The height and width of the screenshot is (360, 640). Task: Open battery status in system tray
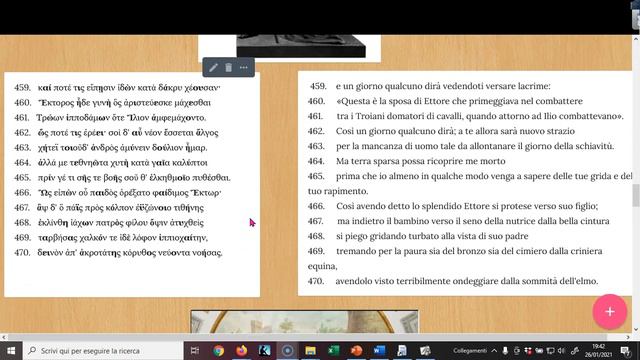pyautogui.click(x=539, y=351)
